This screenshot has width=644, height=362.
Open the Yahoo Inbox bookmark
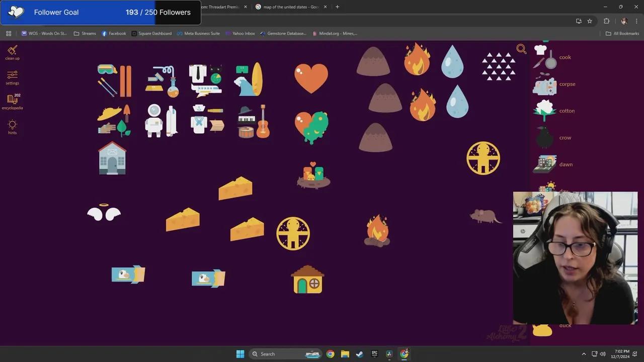tap(240, 34)
